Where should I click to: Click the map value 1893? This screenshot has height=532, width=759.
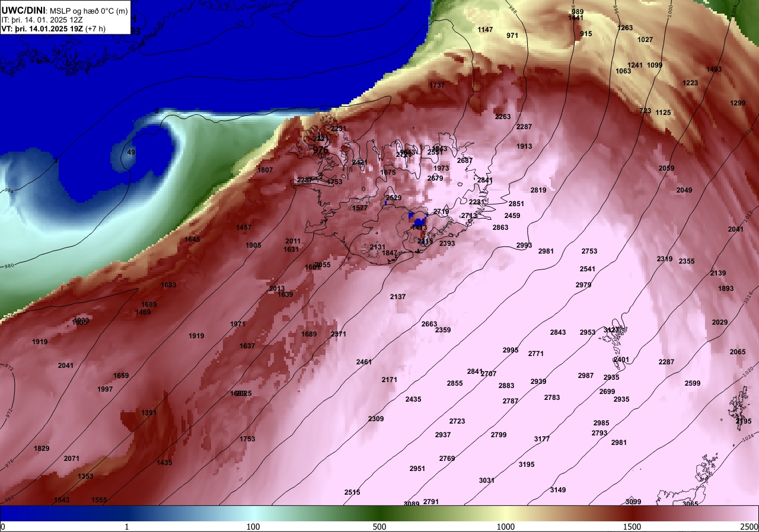[726, 289]
